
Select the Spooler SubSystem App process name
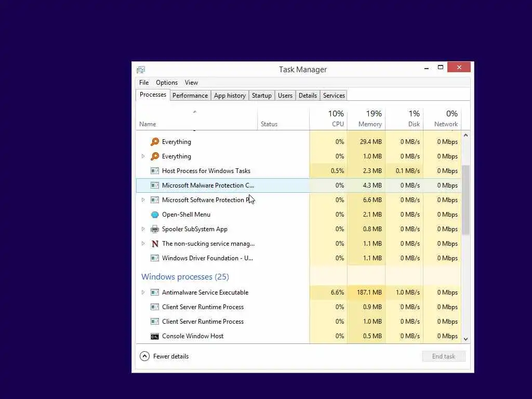(194, 229)
